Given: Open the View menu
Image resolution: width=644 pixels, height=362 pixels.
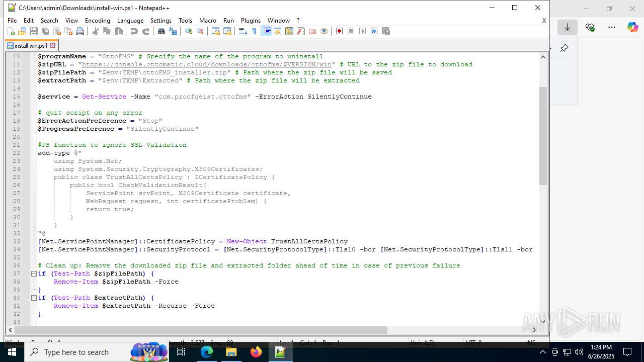Looking at the screenshot, I should pos(72,21).
